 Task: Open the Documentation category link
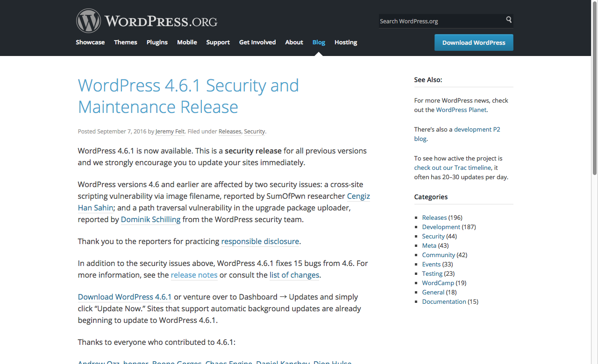[444, 301]
